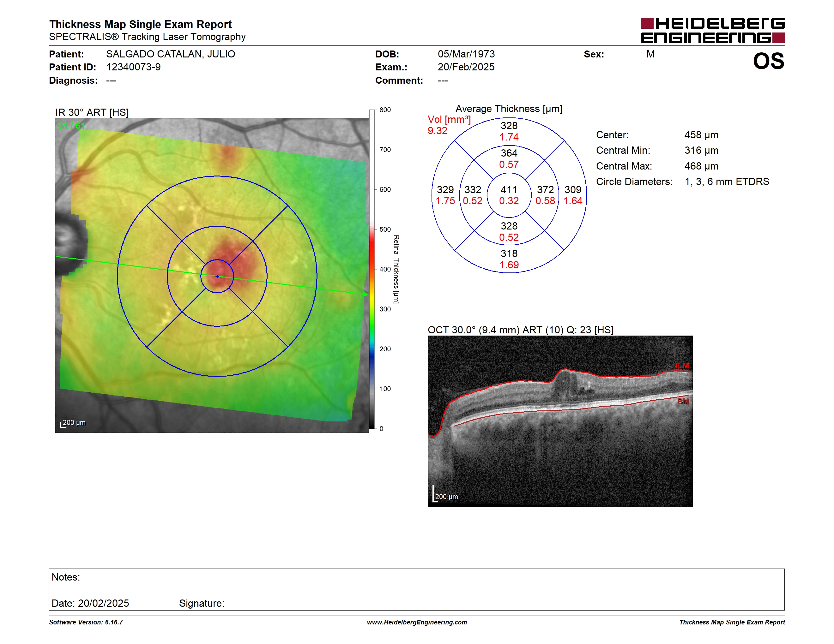Click the Signature field
Viewport: 834px width, 644px height.
[202, 603]
